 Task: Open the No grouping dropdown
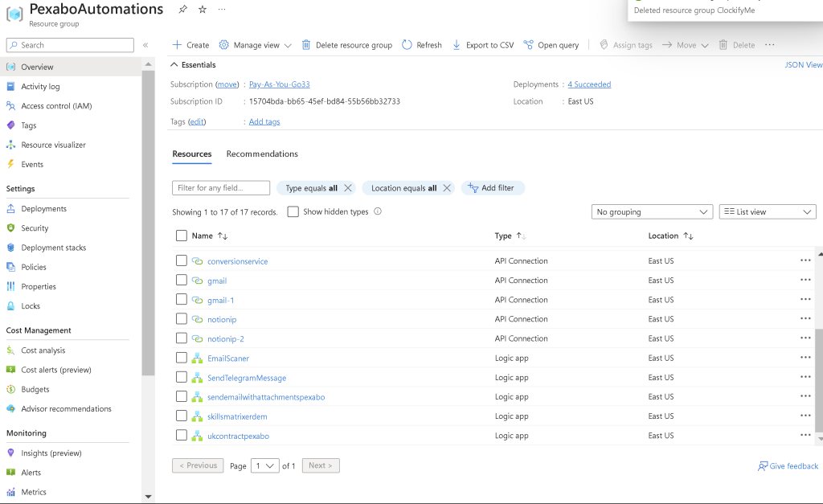point(652,211)
